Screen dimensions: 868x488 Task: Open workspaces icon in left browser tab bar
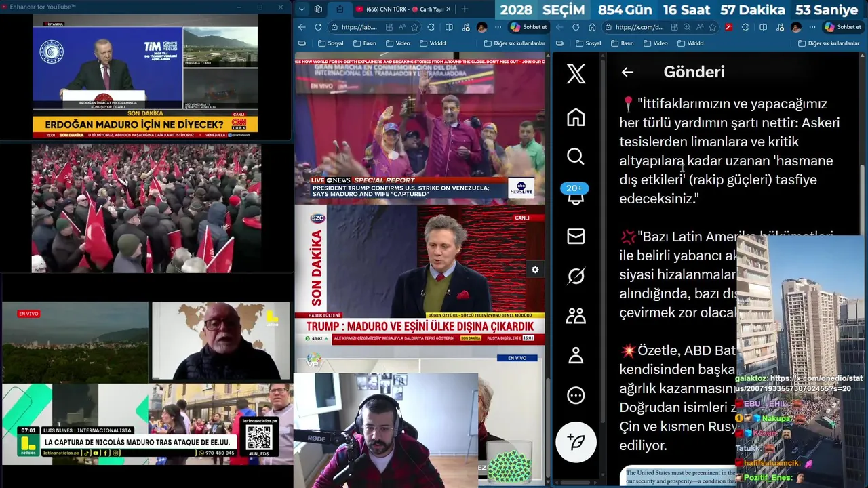click(318, 9)
